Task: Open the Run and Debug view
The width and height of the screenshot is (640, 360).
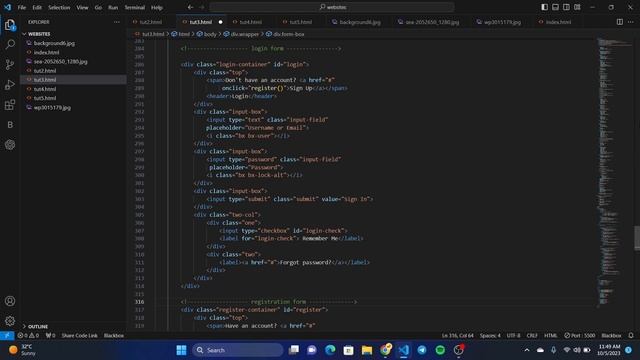Action: (x=10, y=84)
